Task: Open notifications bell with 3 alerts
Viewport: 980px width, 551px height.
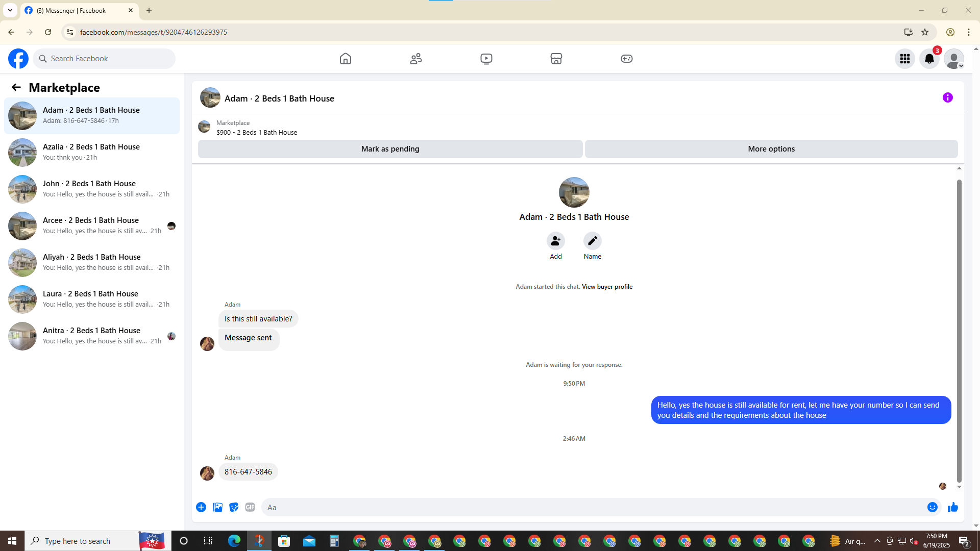Action: coord(929,59)
